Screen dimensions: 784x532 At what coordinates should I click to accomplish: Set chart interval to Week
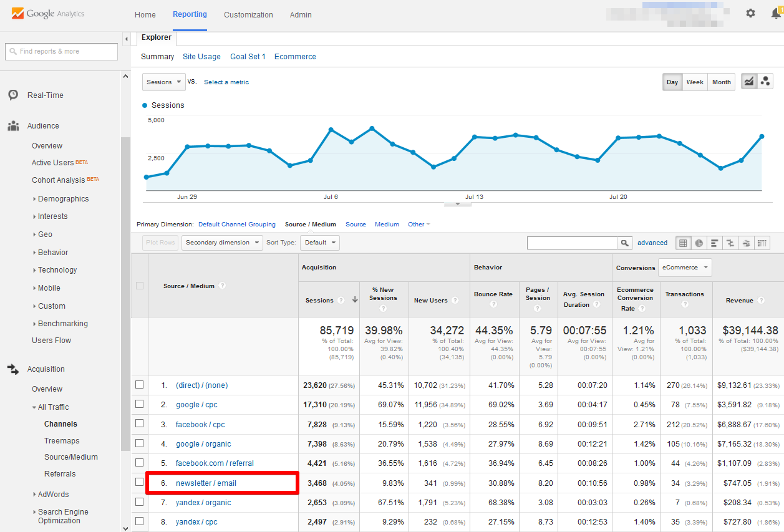coord(695,82)
